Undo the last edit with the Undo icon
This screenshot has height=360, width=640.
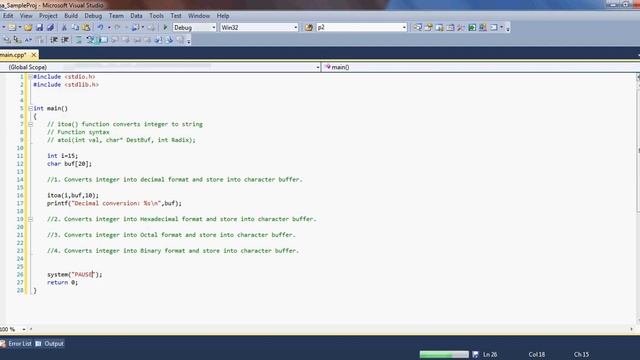pos(100,27)
